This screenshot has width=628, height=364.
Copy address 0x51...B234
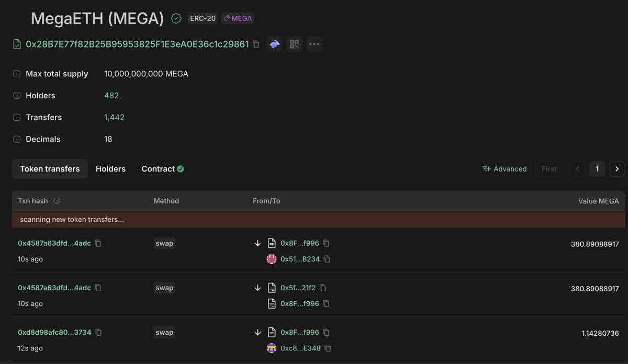[327, 259]
